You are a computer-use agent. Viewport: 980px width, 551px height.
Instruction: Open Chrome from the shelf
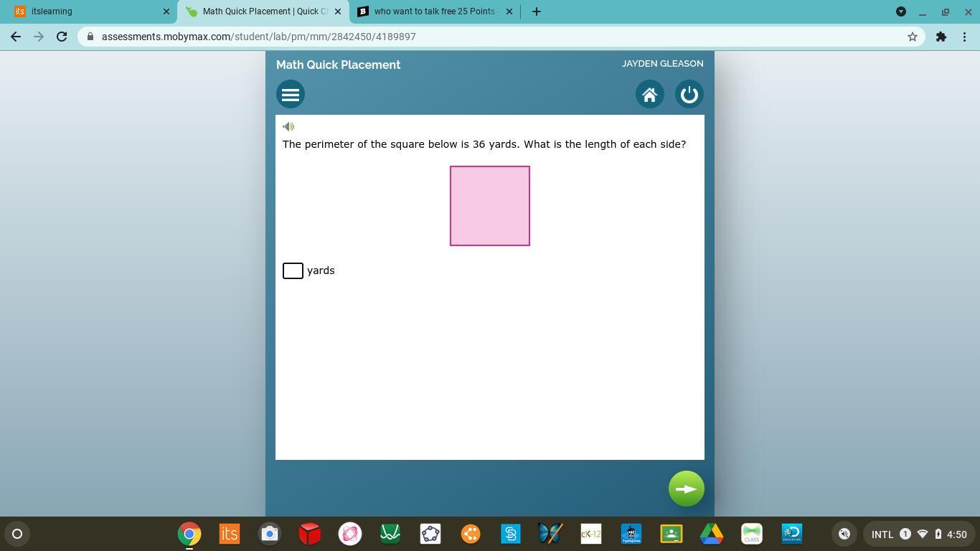(x=189, y=534)
